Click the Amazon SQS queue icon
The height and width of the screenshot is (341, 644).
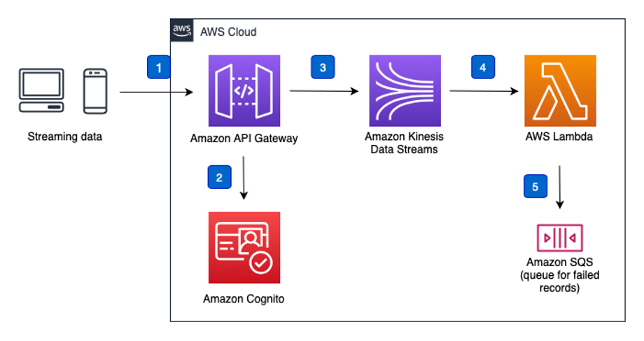tap(560, 238)
